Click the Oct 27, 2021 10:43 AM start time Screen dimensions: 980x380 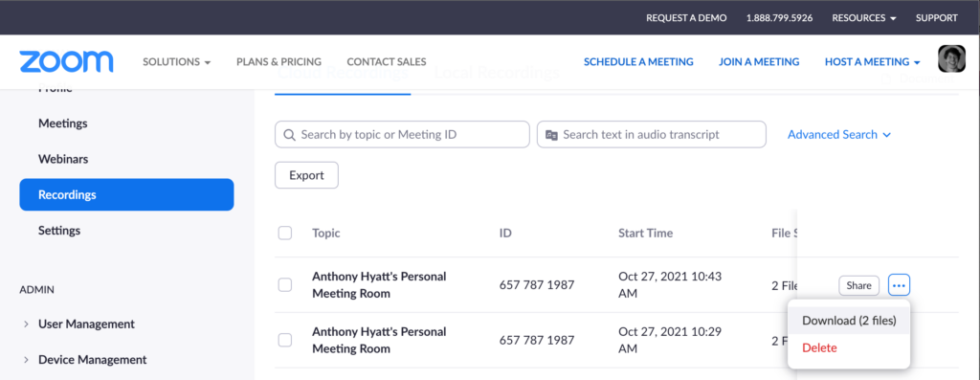670,285
